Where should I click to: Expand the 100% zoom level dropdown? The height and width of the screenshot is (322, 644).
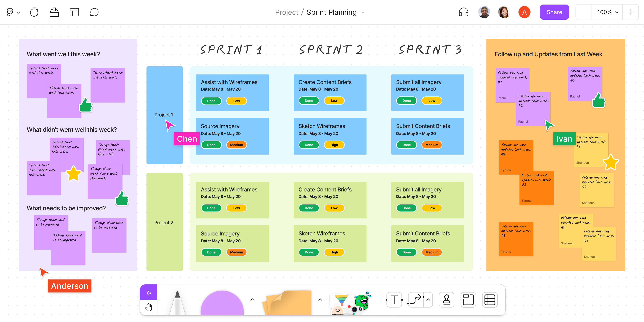click(x=607, y=12)
